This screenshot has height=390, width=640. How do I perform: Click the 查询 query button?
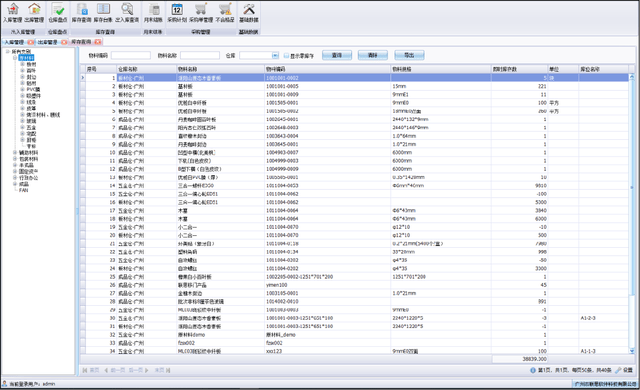[x=337, y=55]
